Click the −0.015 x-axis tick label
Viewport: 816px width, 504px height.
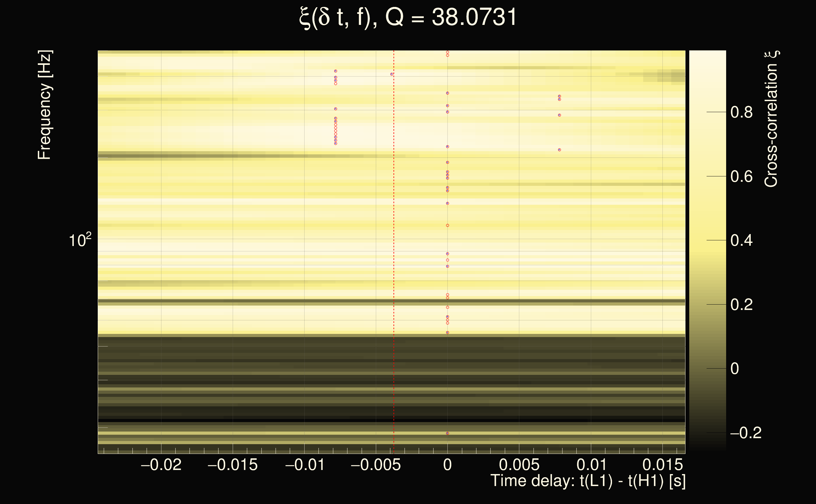(232, 465)
